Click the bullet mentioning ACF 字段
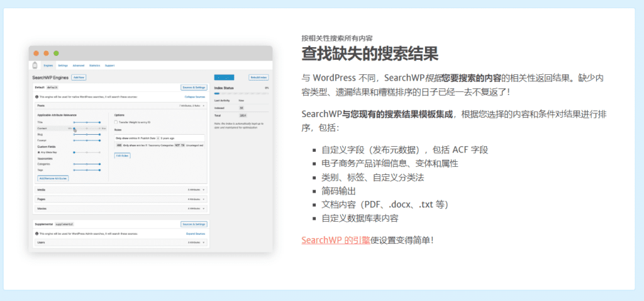Screen dimensions: 644x301 pyautogui.click(x=405, y=150)
